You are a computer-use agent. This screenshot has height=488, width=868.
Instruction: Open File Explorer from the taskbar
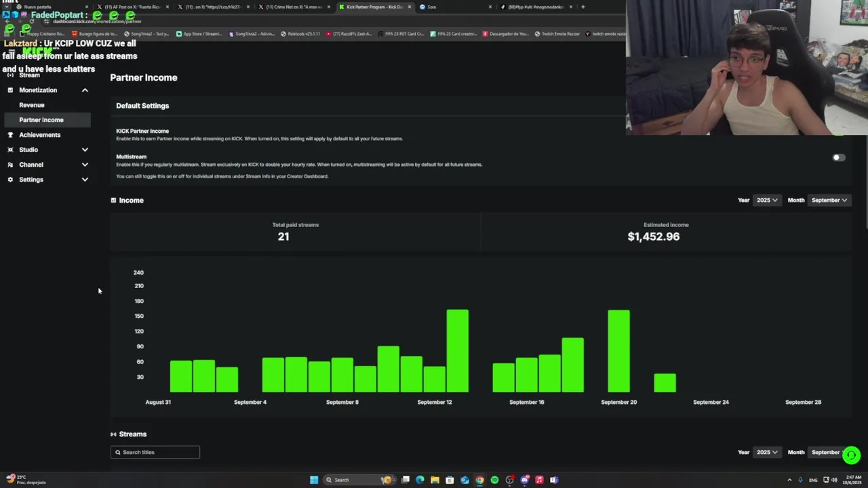click(435, 480)
